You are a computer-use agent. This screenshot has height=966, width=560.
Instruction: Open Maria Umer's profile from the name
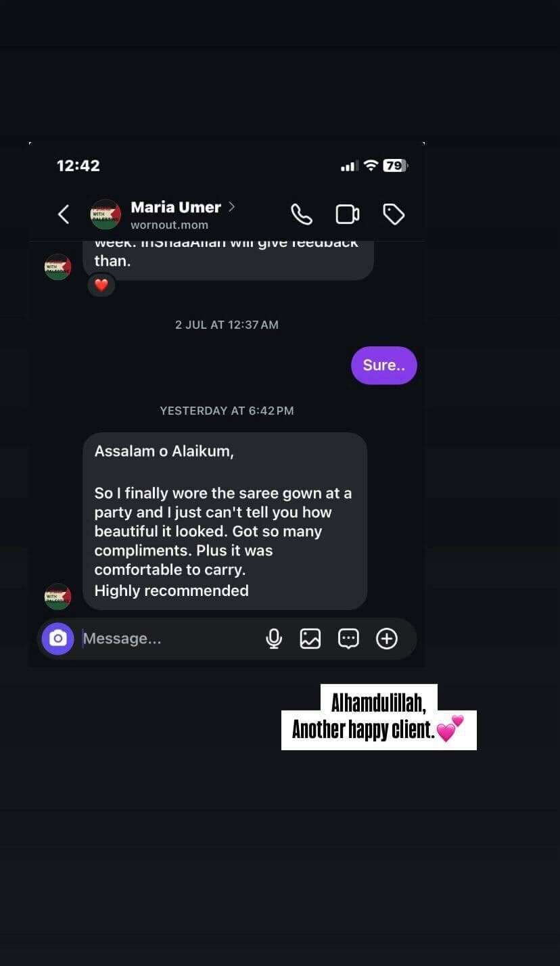coord(176,207)
